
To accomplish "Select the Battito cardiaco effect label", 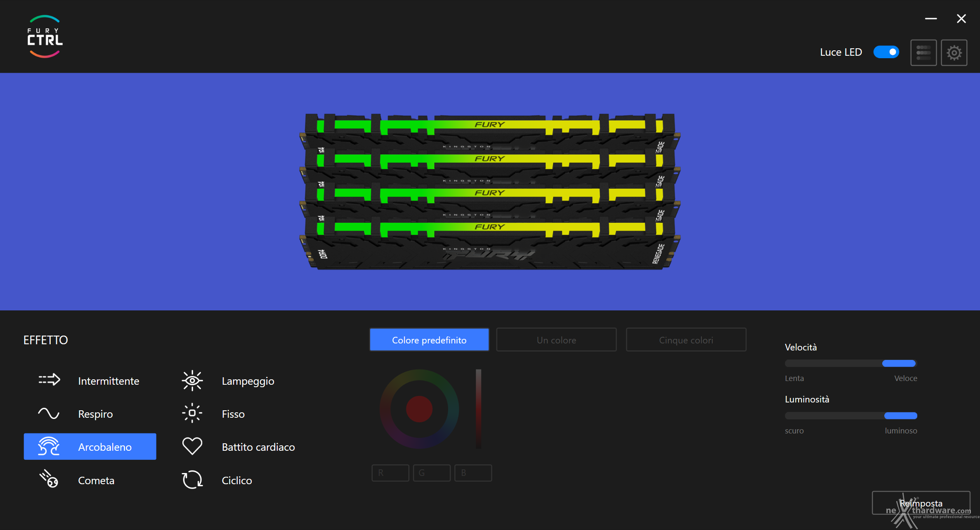I will (258, 447).
